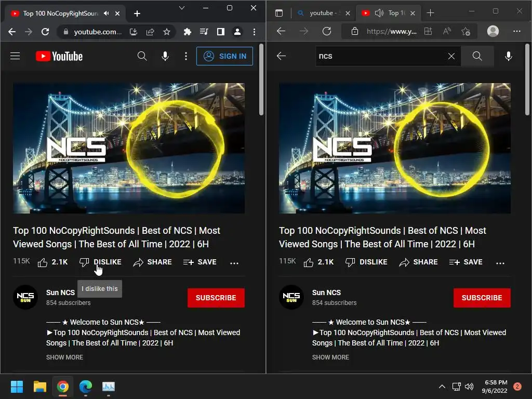Clear the 'ncs' search text
Screen dimensions: 532x399
click(x=451, y=56)
